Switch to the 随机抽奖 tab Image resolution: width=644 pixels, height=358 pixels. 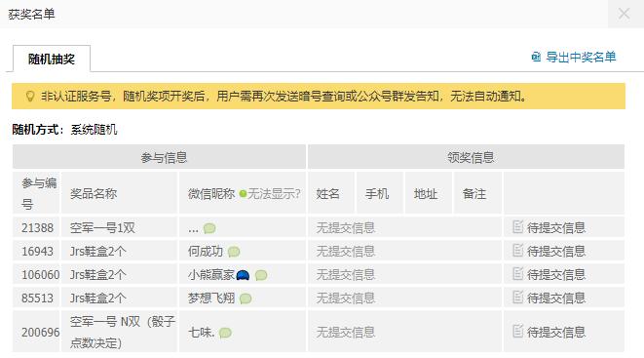52,59
